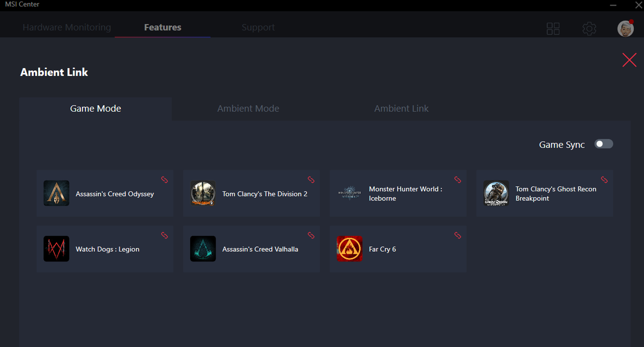644x347 pixels.
Task: Select Far Cry 6 title text
Action: pos(382,249)
